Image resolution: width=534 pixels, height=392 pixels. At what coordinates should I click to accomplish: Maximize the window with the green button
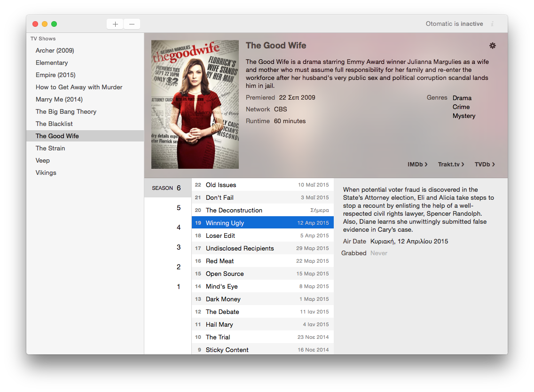pyautogui.click(x=54, y=24)
